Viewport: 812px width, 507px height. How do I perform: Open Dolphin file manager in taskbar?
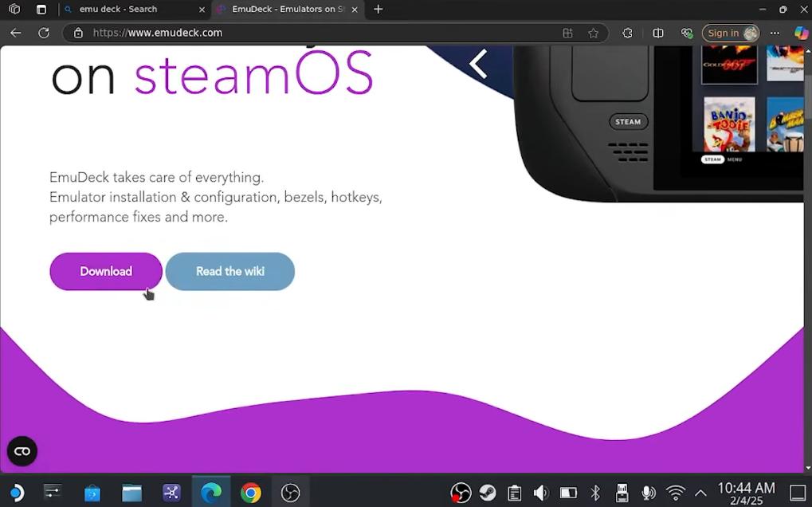131,493
